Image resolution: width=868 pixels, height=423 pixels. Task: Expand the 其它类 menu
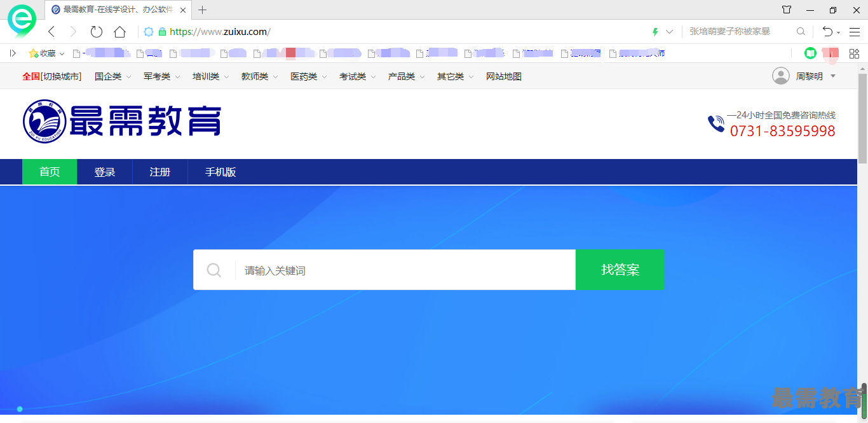(455, 76)
